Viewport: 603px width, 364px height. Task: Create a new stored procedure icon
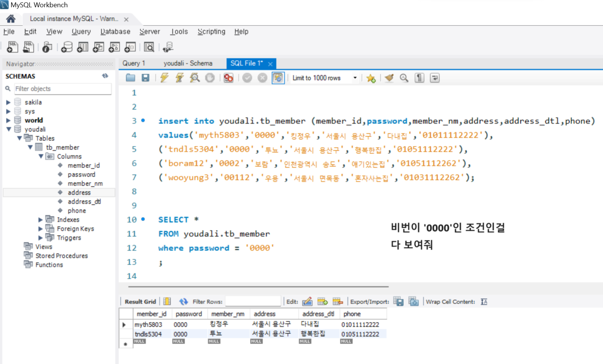pos(114,47)
